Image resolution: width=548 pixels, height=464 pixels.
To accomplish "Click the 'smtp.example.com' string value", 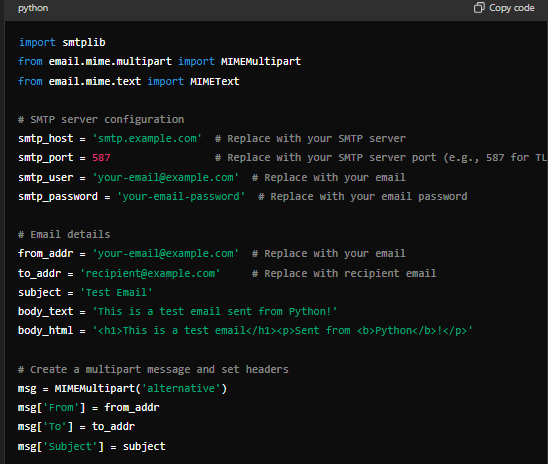I will point(147,138).
